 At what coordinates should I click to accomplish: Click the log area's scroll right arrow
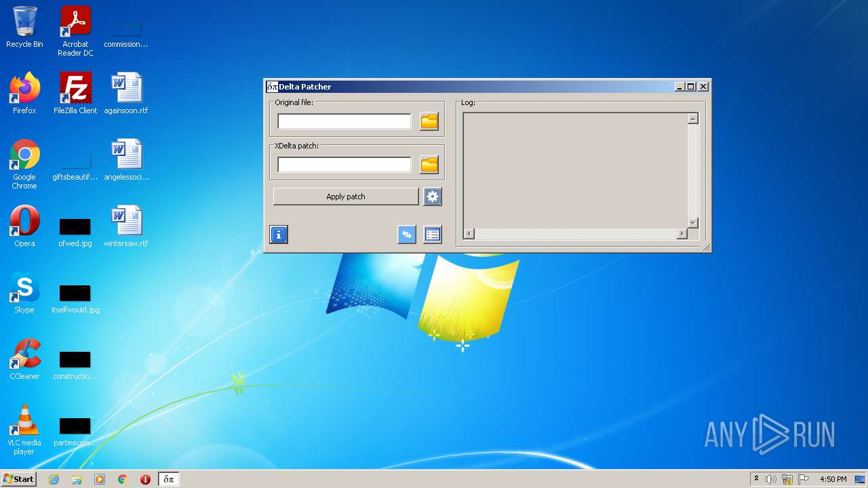click(x=682, y=234)
